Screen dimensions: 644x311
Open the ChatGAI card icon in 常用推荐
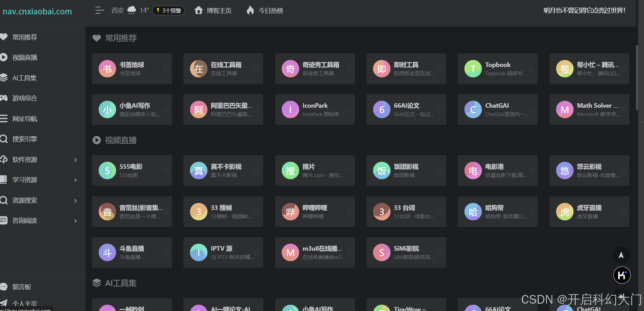coord(473,109)
